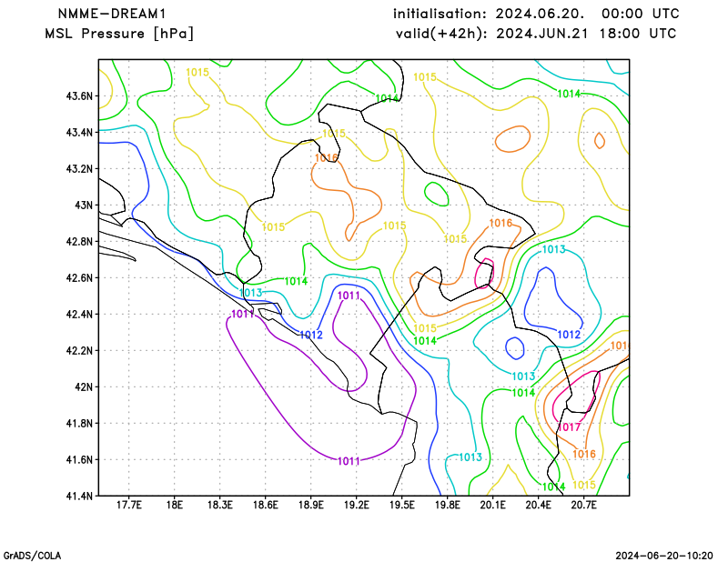Click the 43N latitude label
This screenshot has width=728, height=562.
pos(84,206)
